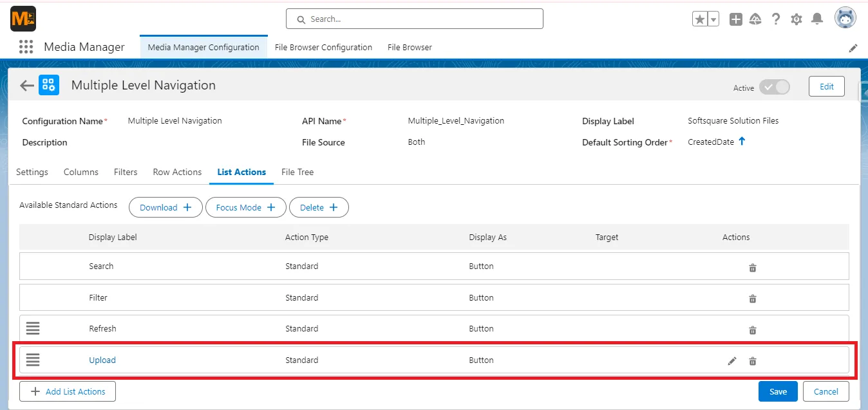Click Add List Actions
The height and width of the screenshot is (410, 868).
[67, 391]
